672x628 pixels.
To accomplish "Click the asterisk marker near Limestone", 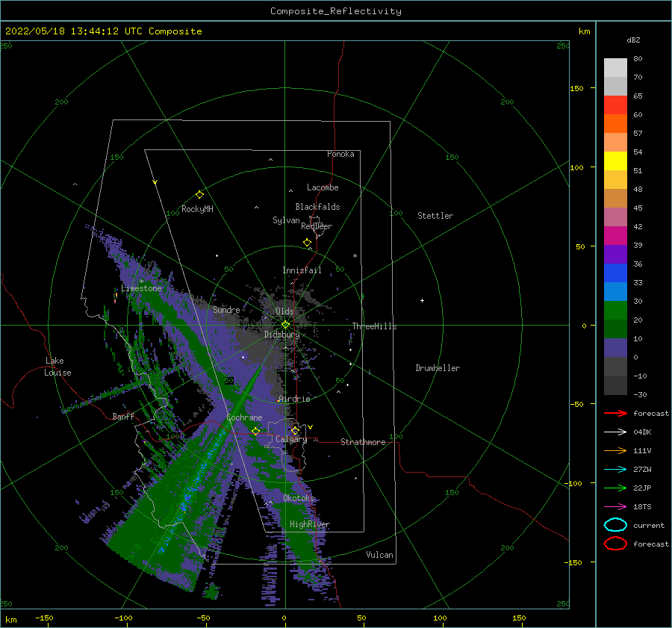I will click(x=141, y=282).
